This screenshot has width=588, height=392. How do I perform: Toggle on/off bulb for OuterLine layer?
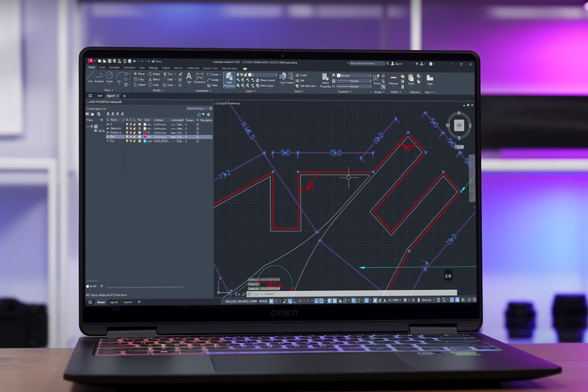click(127, 133)
